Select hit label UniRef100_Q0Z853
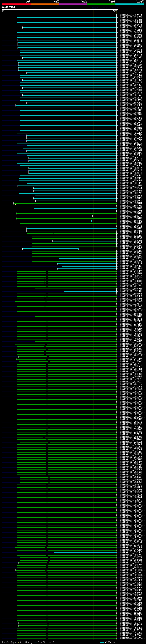Screen dimensions: 146x644 coord(131,85)
